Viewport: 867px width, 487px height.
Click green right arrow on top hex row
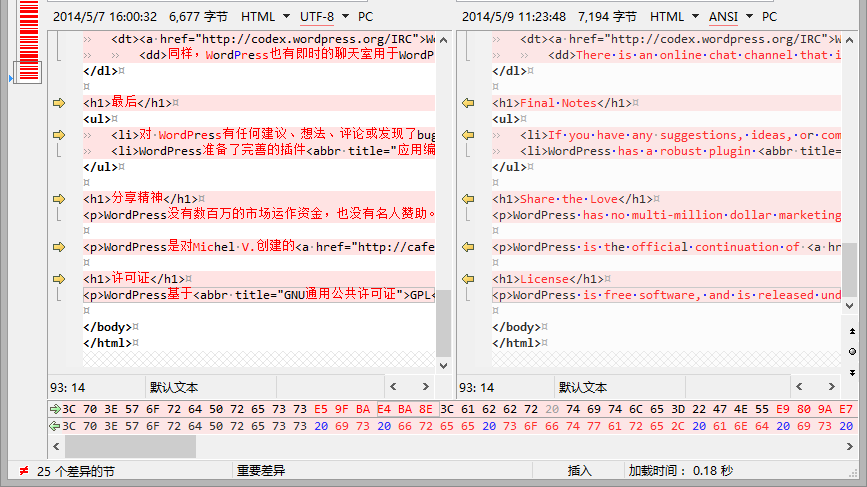(54, 409)
